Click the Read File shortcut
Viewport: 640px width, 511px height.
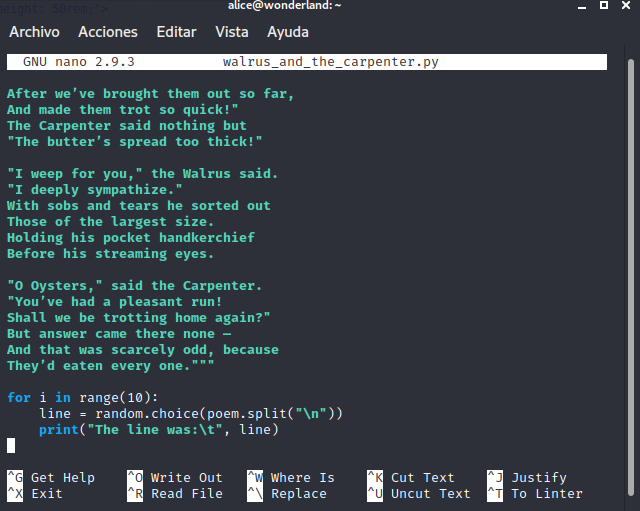tap(186, 494)
